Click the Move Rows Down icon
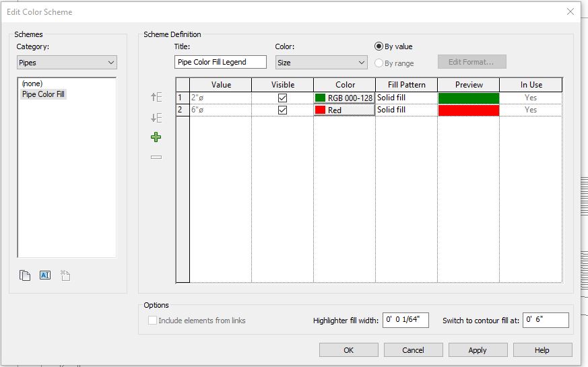The image size is (588, 367). point(156,118)
